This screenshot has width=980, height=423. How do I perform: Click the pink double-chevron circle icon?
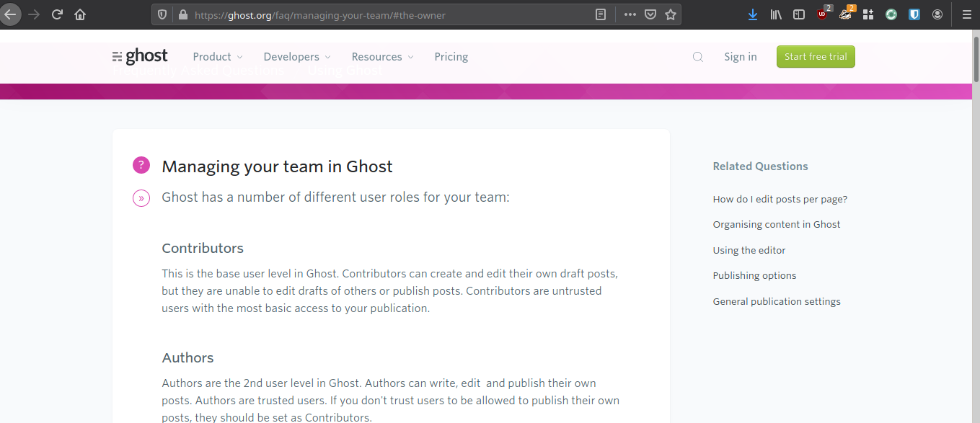(141, 197)
